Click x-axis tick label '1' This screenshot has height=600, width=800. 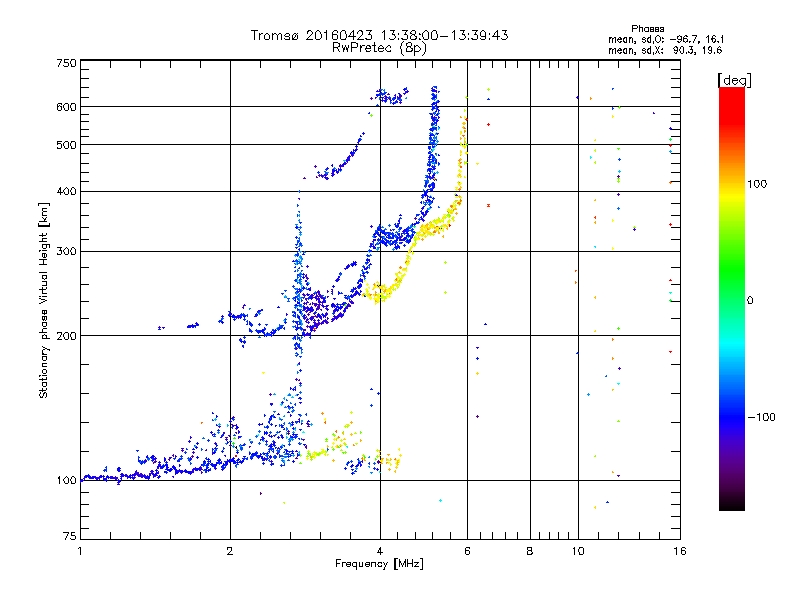[x=80, y=551]
